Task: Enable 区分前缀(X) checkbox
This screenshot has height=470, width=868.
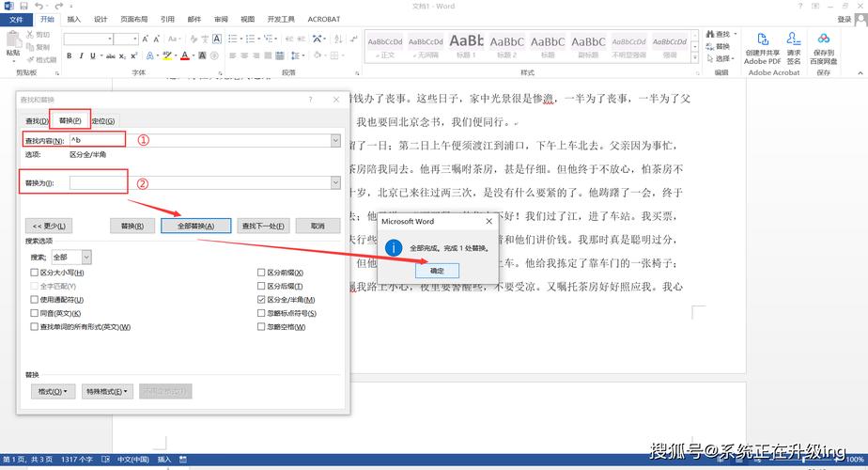Action: coord(261,273)
